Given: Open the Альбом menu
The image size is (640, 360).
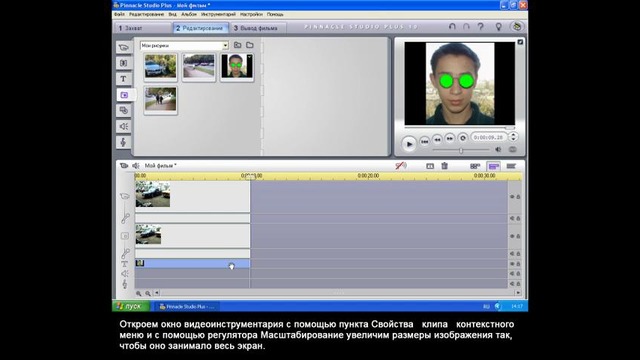Looking at the screenshot, I should (x=189, y=14).
